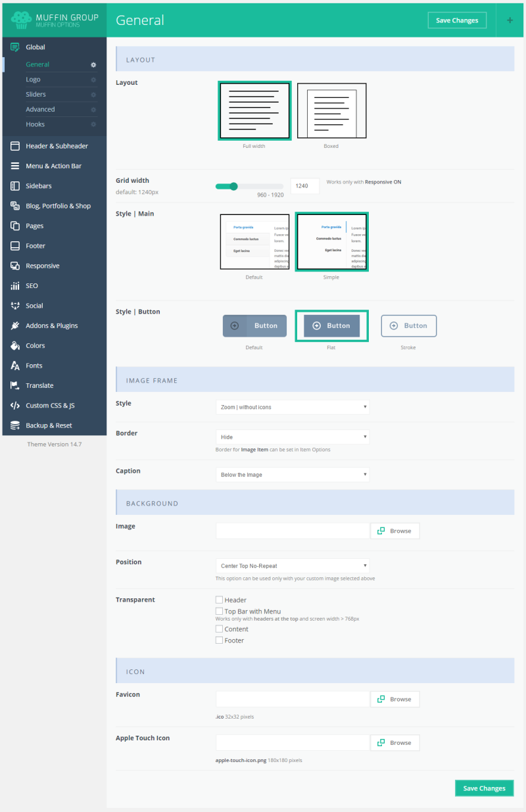Choose the Default main style
526x812 pixels.
(254, 241)
